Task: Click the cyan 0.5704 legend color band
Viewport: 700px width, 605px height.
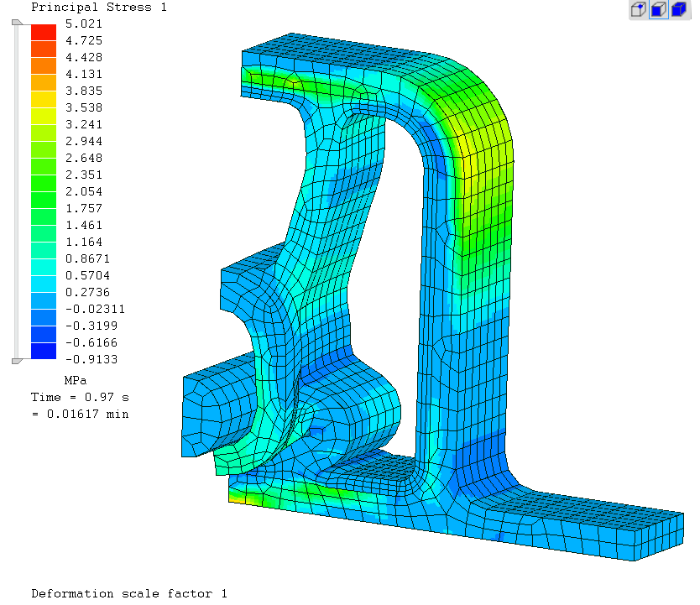Action: point(43,284)
